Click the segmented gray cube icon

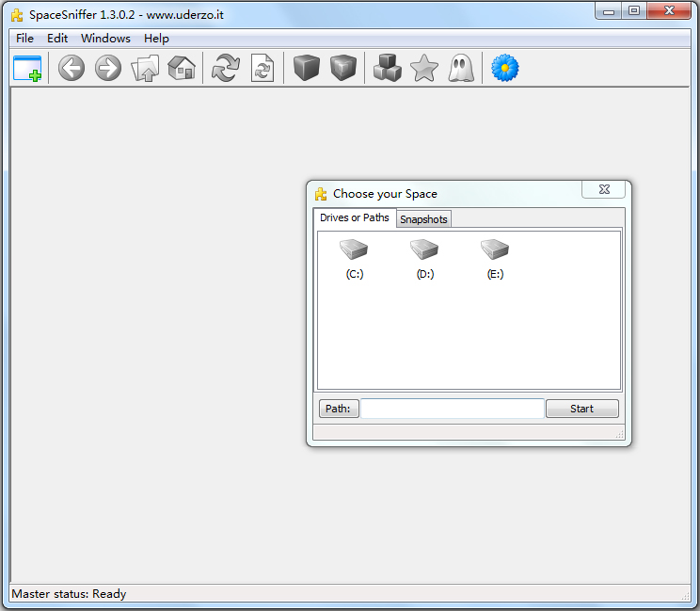(343, 69)
